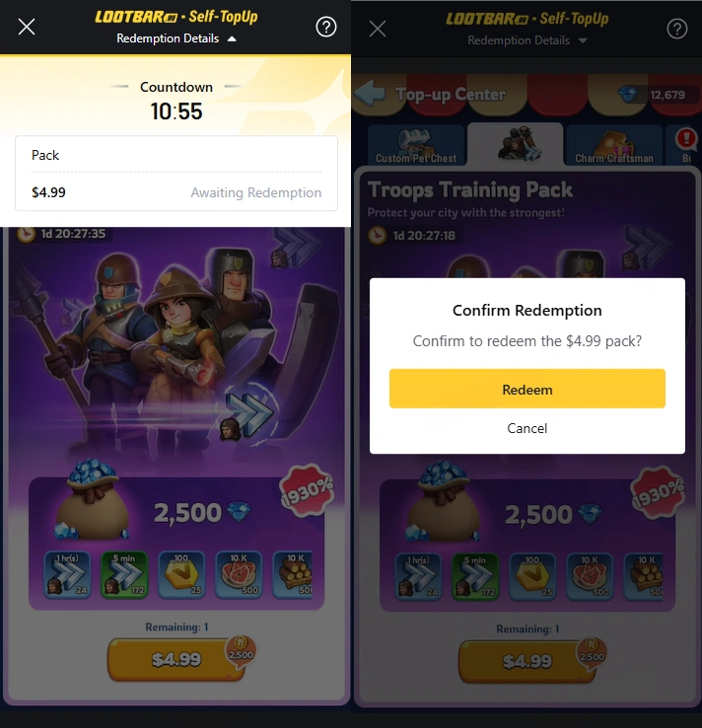The height and width of the screenshot is (728, 702).
Task: Select the 10K wood resource icon on left
Action: (292, 574)
